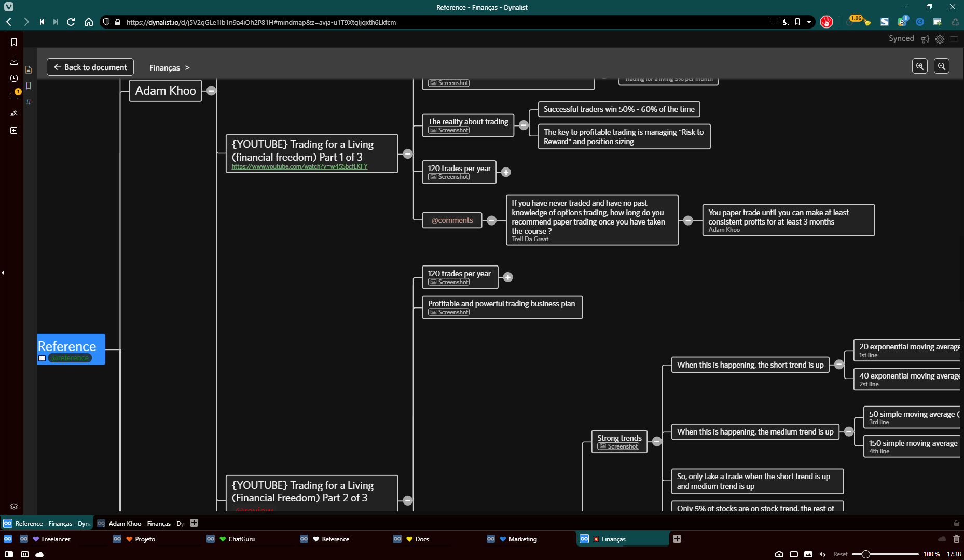This screenshot has height=560, width=964.
Task: Collapse the Trading for a Living Part 1 of 3 node
Action: [x=408, y=153]
